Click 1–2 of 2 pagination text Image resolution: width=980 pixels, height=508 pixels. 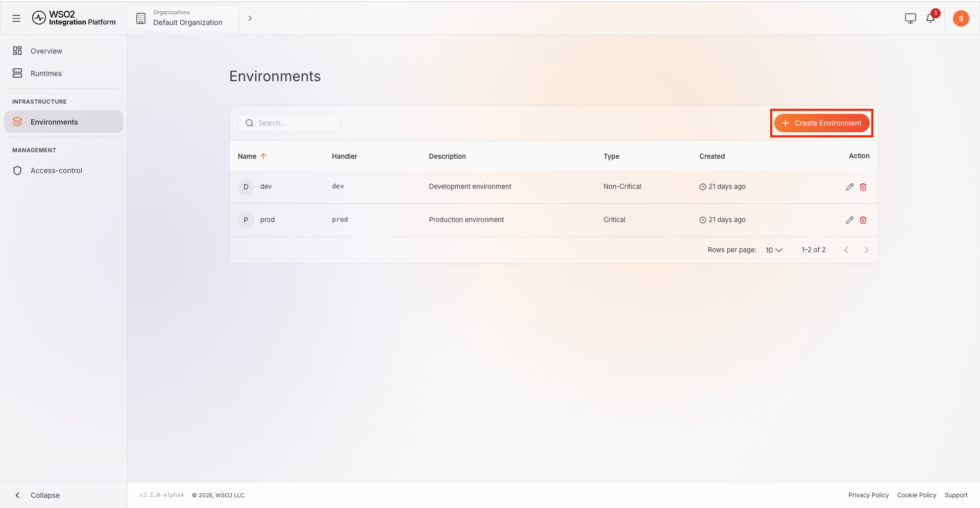[814, 250]
